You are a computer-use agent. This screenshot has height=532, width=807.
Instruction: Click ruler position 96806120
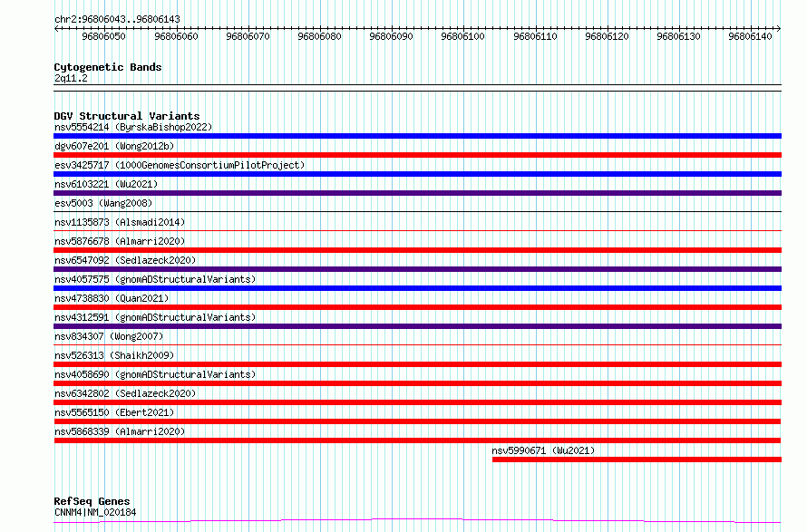[607, 36]
